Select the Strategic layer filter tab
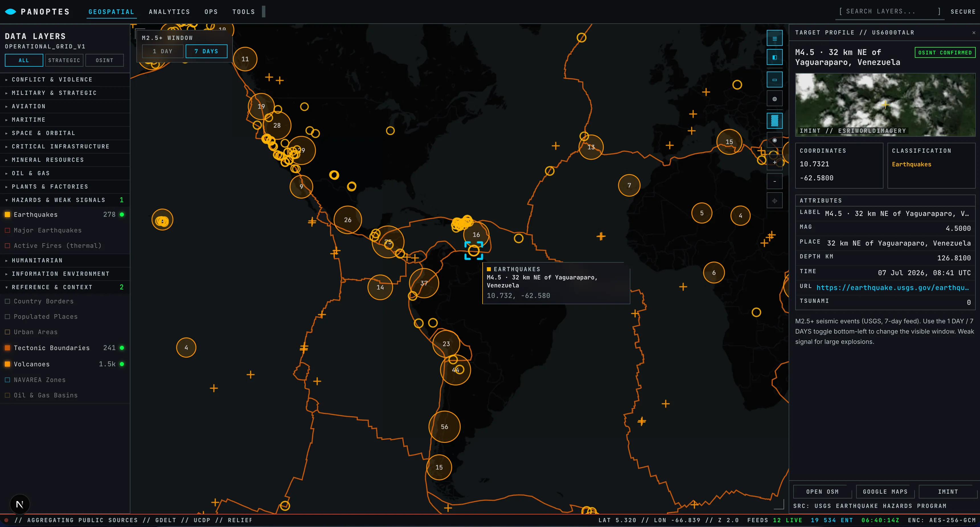Viewport: 980px width, 527px height. (64, 60)
